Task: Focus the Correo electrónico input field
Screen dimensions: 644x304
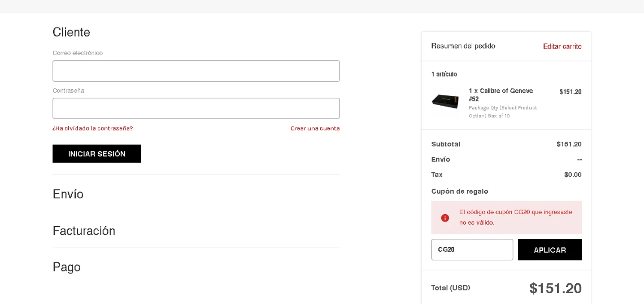Action: (196, 71)
